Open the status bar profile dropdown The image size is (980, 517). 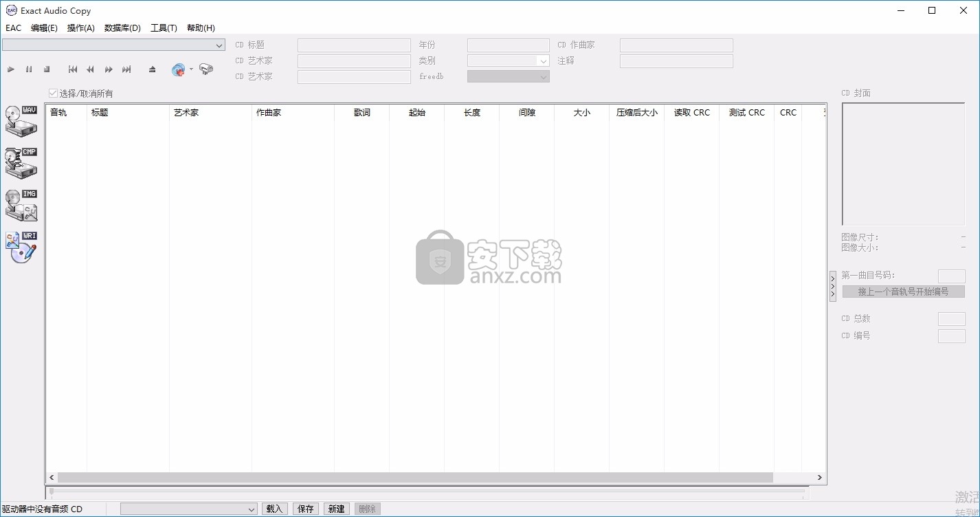(x=189, y=509)
